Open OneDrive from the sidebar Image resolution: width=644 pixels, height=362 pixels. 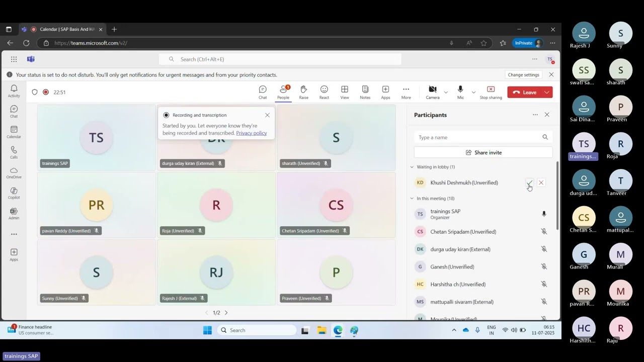14,173
